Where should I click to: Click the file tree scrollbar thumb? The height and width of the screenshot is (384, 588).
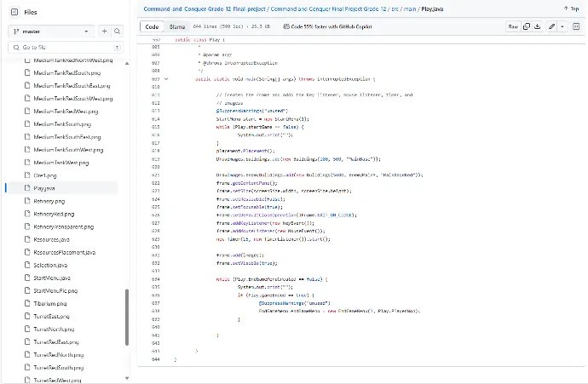click(127, 318)
